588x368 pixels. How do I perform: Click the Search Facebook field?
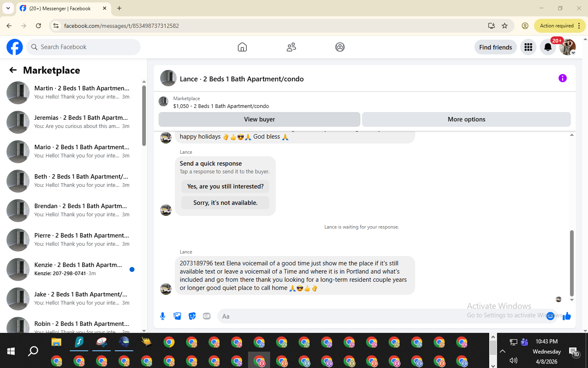pos(83,47)
